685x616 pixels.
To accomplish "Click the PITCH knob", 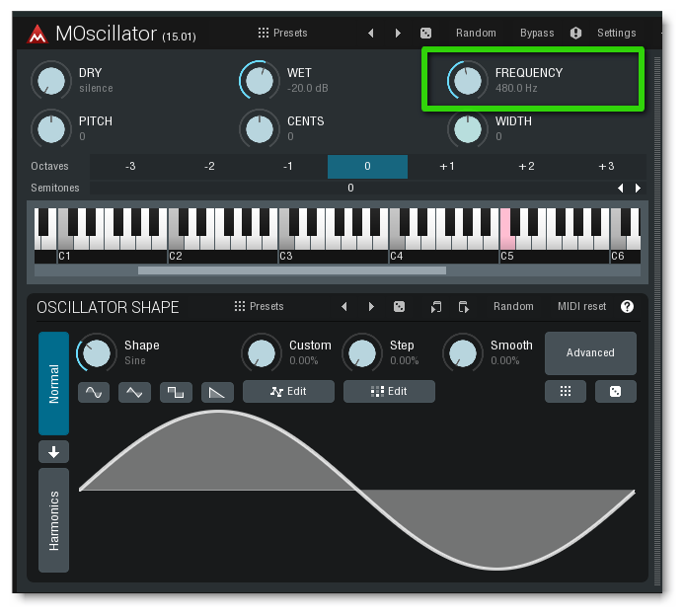I will 51,129.
